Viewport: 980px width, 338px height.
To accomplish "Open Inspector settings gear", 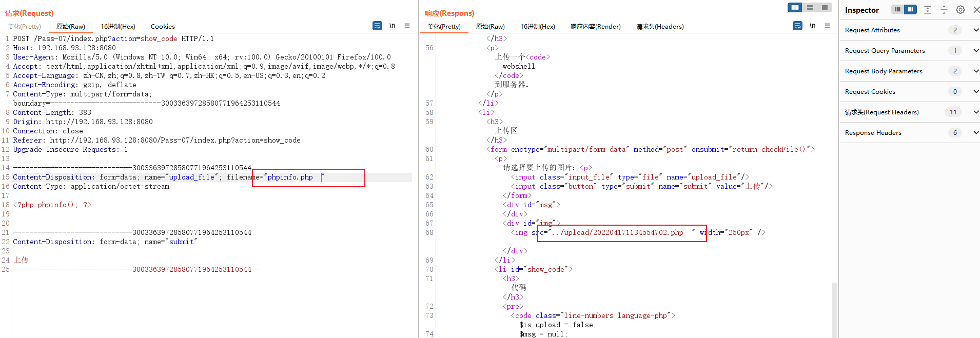I will click(x=961, y=10).
